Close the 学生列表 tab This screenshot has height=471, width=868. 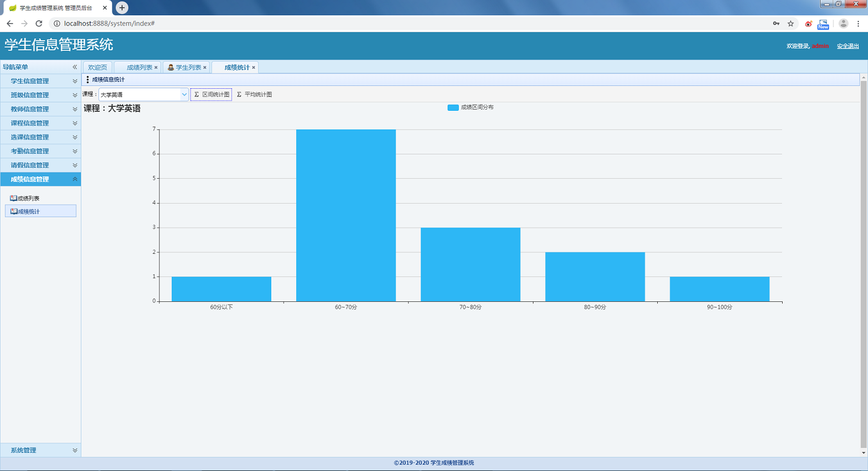(x=205, y=67)
